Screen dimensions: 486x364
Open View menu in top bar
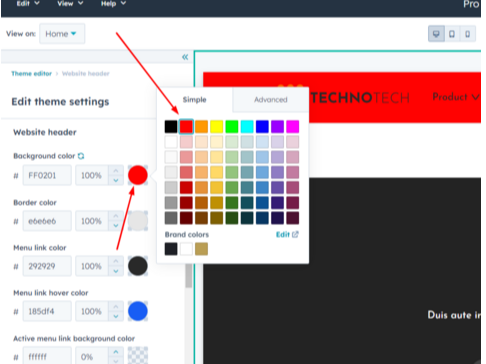pos(70,4)
